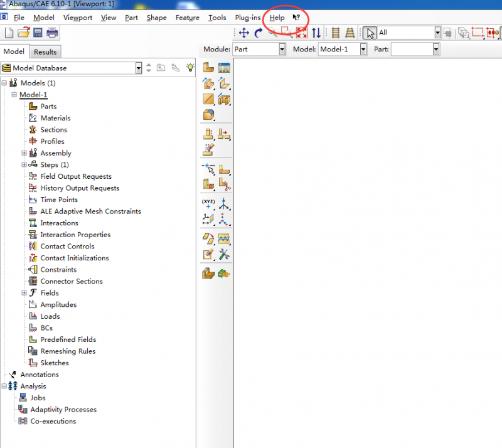This screenshot has height=448, width=502.
Task: Open the selection filter All dropdown
Action: [x=437, y=33]
